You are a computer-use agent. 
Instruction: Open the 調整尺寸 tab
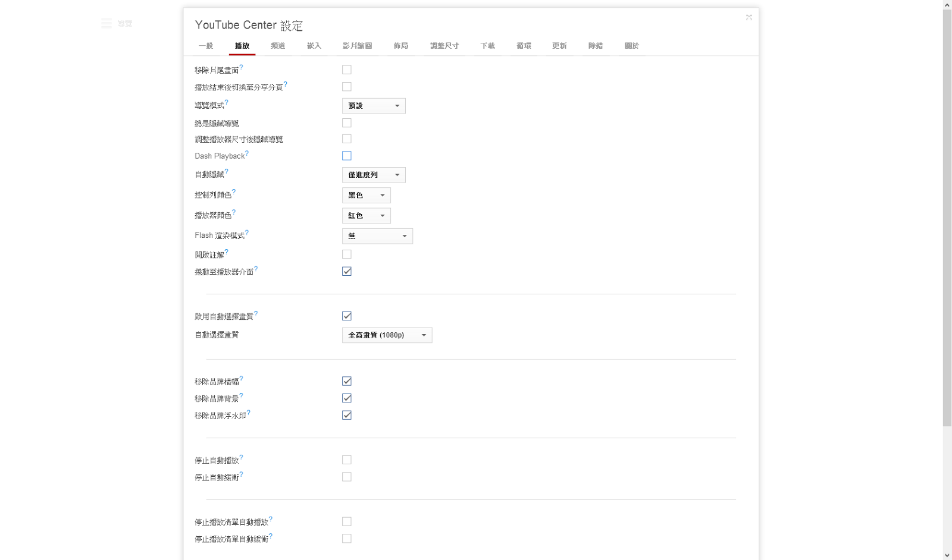click(x=444, y=46)
